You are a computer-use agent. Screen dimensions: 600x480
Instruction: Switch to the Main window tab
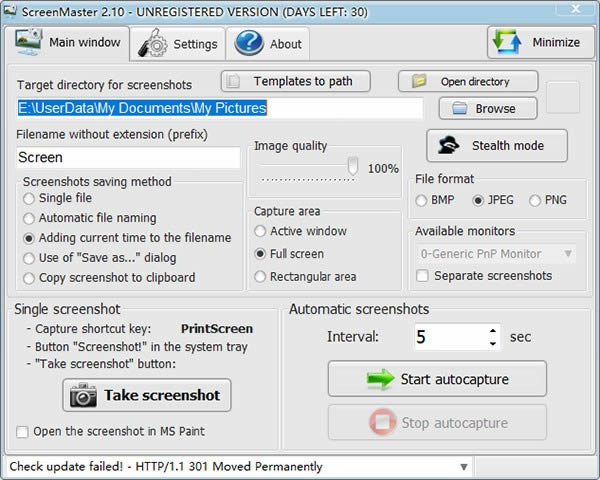tap(67, 42)
